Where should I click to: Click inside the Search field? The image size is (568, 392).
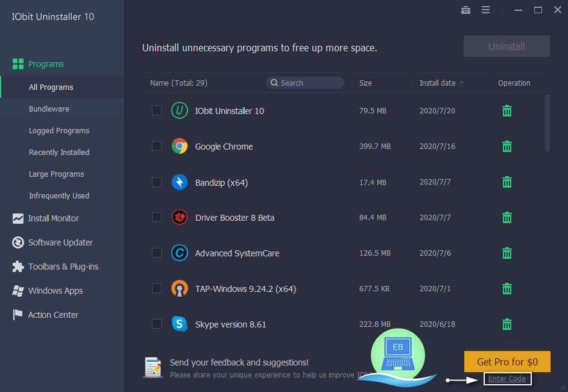[305, 83]
